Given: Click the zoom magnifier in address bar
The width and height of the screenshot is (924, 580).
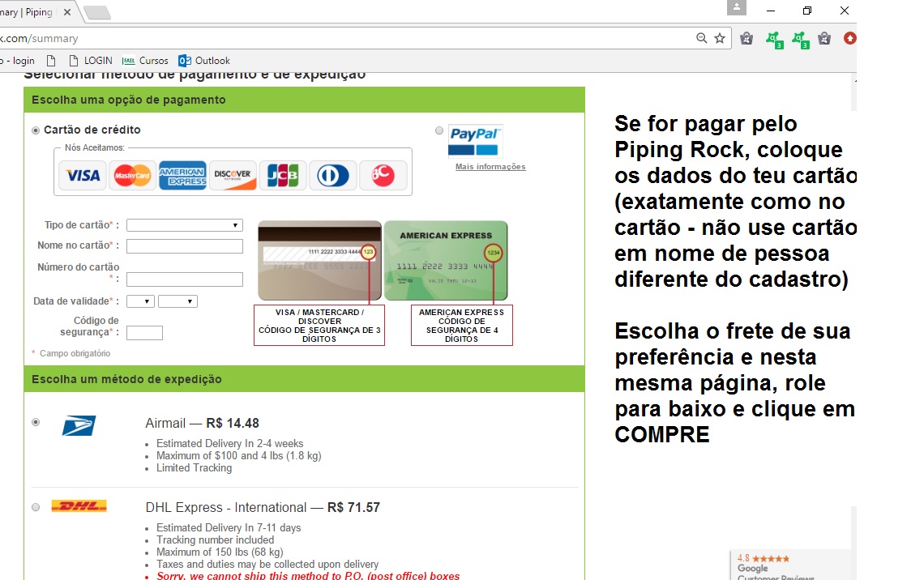Looking at the screenshot, I should (701, 38).
